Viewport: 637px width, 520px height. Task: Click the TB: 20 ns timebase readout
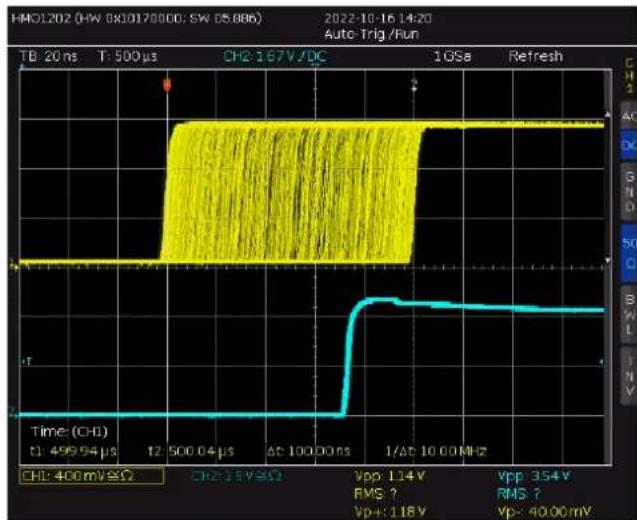(x=49, y=56)
